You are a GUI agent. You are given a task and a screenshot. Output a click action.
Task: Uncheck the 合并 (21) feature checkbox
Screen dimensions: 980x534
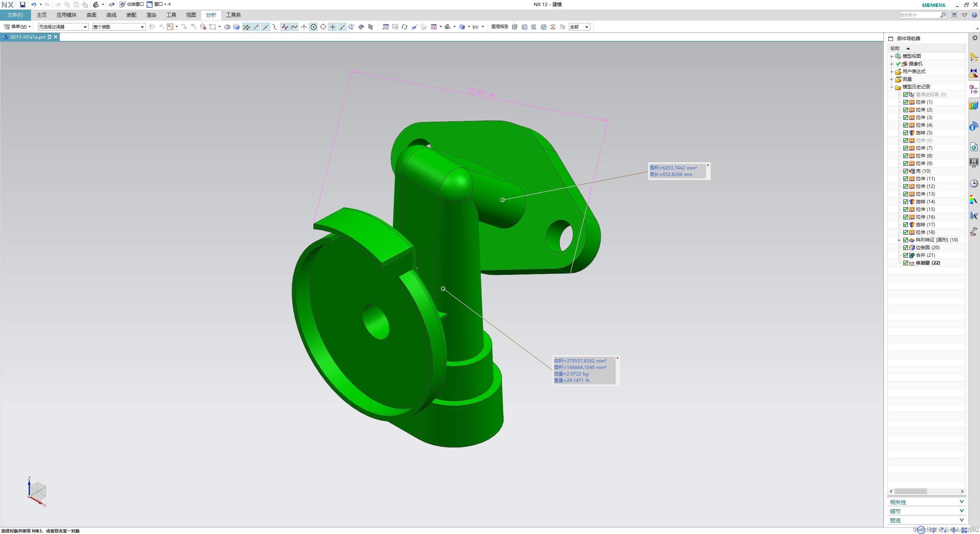[905, 255]
